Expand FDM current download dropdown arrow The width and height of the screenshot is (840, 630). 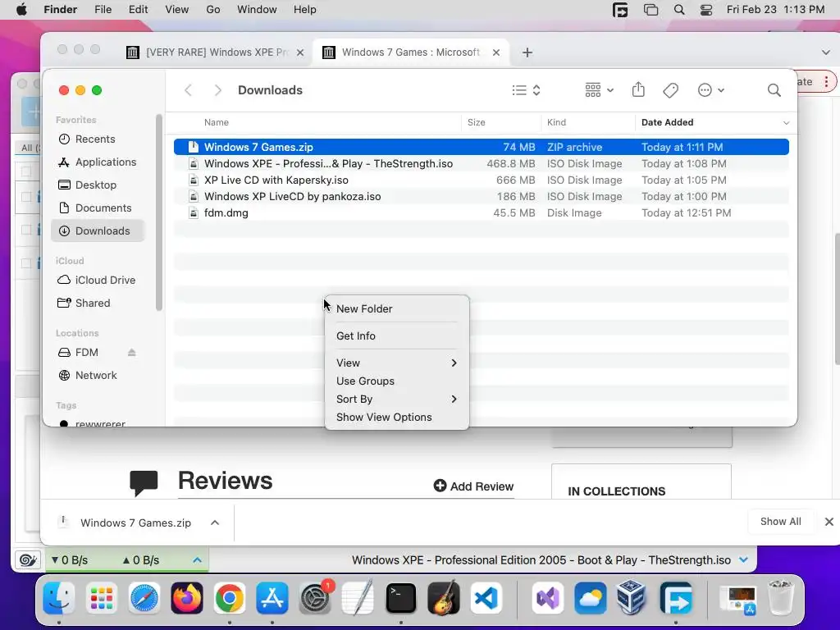click(743, 559)
